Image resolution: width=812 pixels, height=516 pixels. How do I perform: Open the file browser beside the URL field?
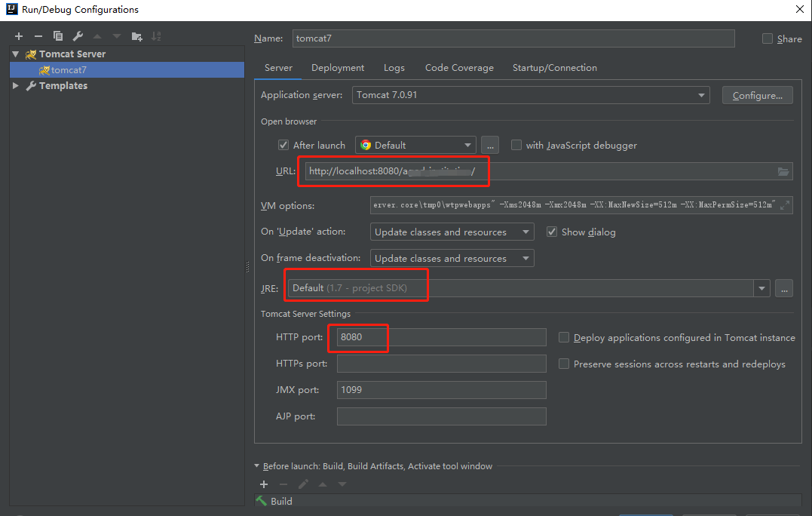(783, 170)
